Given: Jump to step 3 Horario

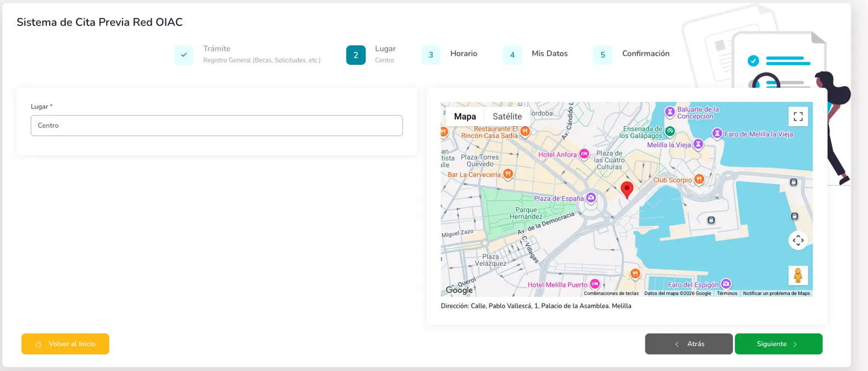Looking at the screenshot, I should pos(431,55).
